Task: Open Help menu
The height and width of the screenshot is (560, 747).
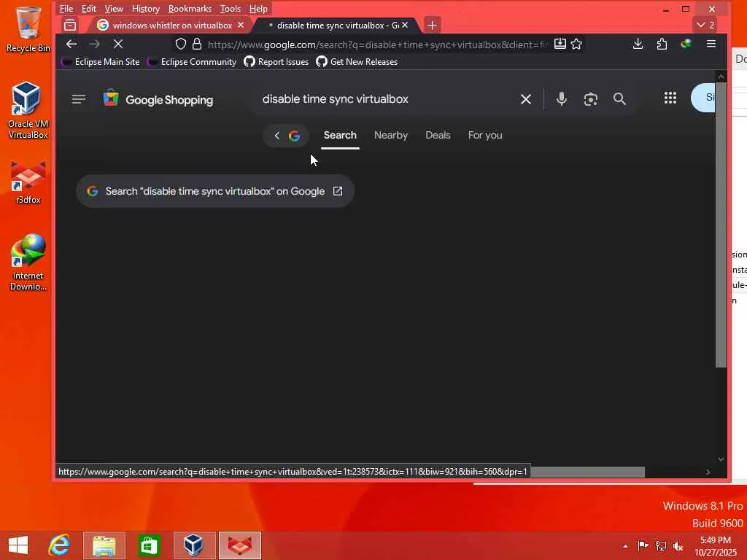Action: click(x=258, y=9)
